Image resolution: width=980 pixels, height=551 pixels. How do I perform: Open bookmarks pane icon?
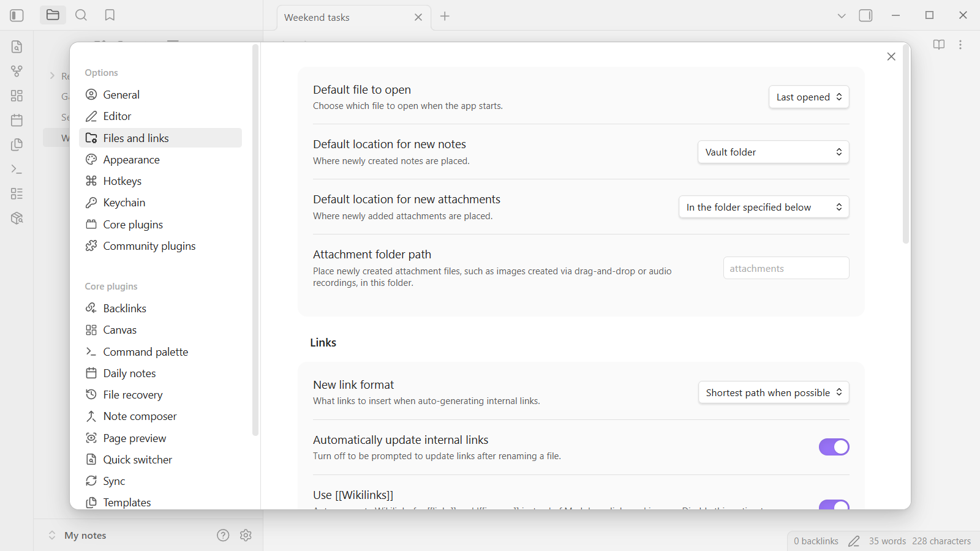[x=110, y=15]
